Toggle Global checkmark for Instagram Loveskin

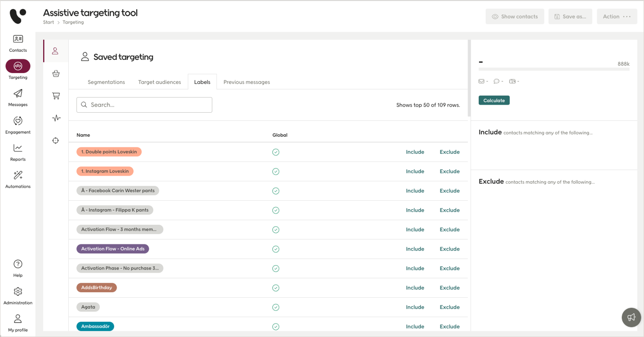click(275, 171)
